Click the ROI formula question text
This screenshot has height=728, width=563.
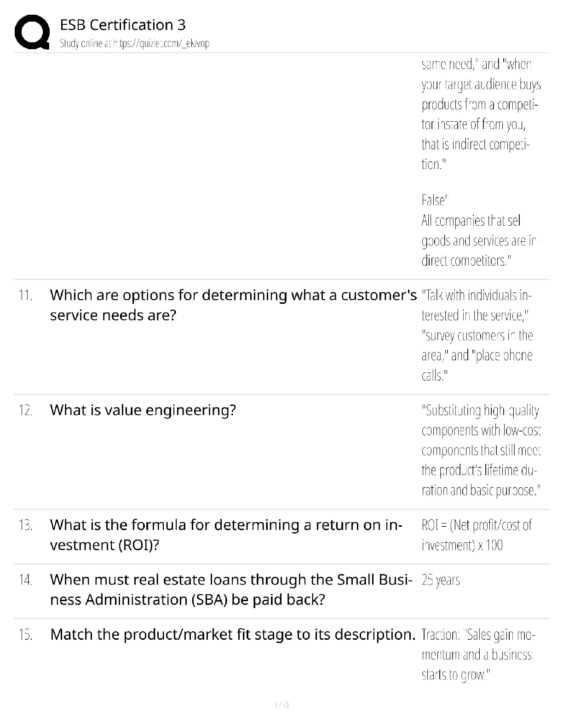pos(226,535)
